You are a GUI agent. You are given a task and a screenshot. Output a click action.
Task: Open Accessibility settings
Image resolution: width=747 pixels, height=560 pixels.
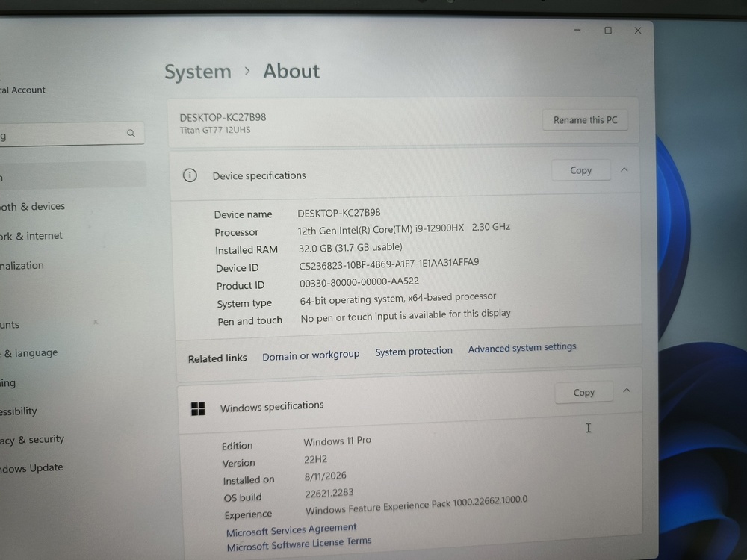coord(18,411)
